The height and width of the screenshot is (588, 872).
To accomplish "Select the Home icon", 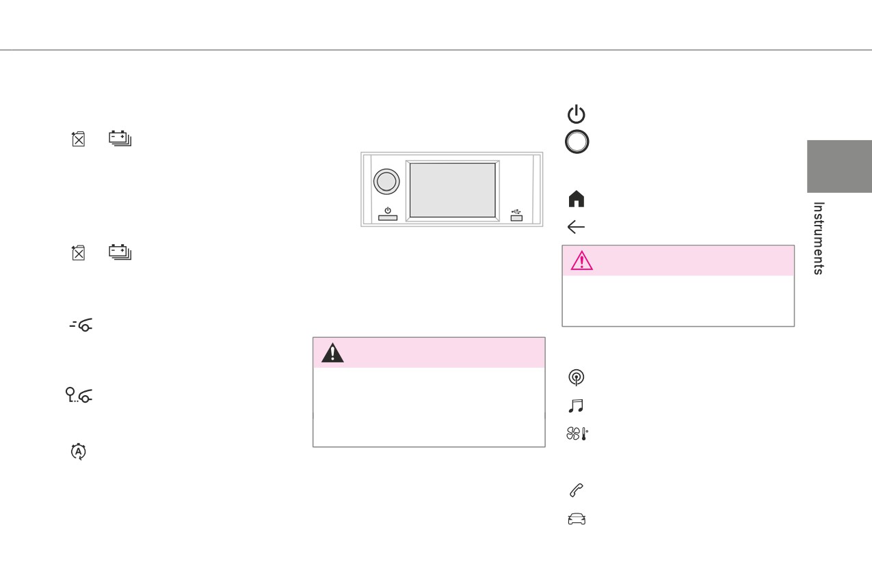I will coord(577,199).
